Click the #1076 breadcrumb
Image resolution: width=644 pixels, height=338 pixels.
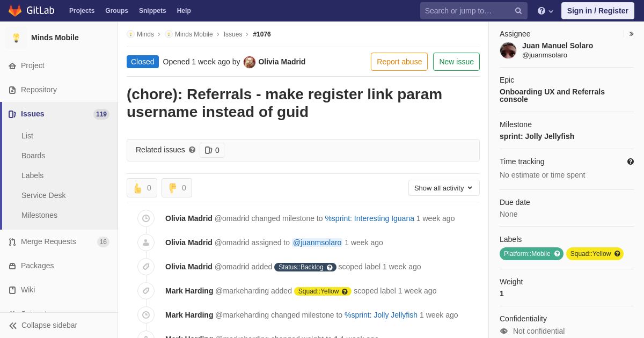pos(262,34)
